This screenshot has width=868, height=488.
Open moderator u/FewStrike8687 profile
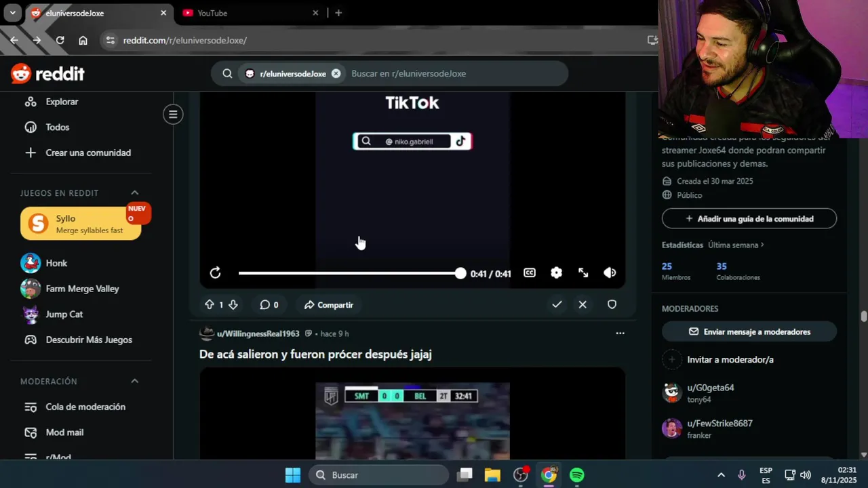pos(719,423)
